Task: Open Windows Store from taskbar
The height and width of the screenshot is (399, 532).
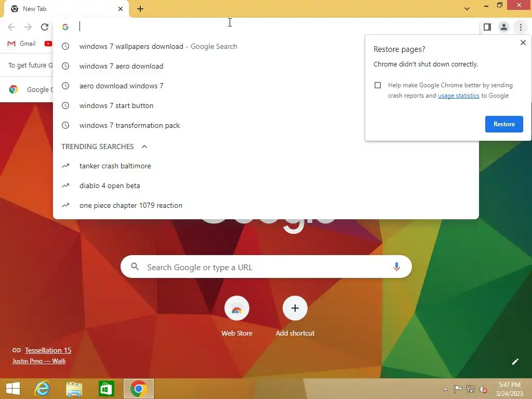Action: coord(106,389)
